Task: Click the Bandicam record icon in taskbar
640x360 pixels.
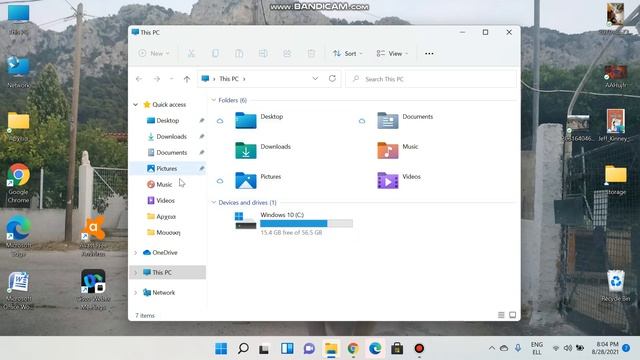Action: (x=419, y=349)
